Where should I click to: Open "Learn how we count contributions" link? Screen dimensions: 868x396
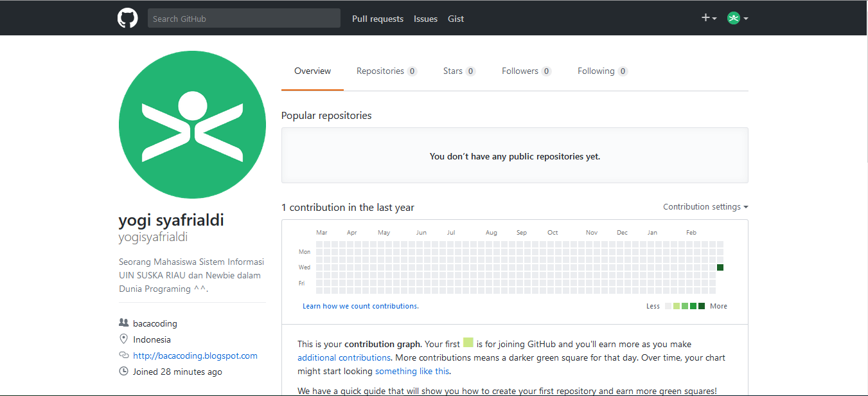pos(360,306)
